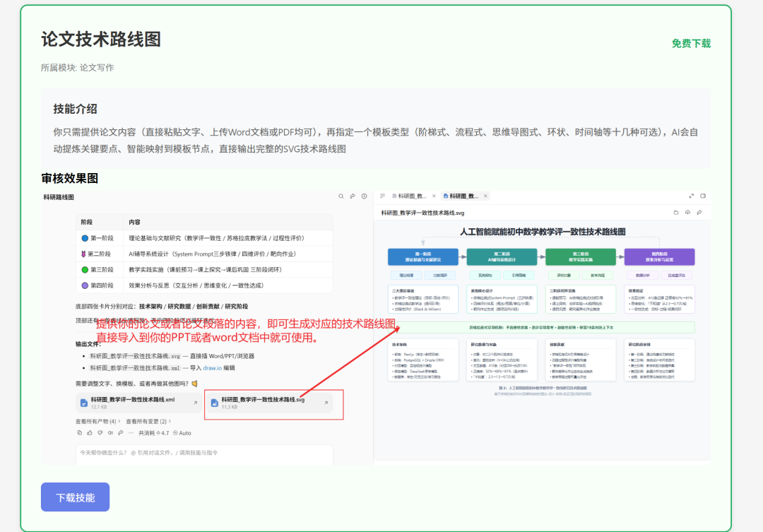
Task: Click the 理论基础与文献研究 content cell
Action: tap(227, 238)
